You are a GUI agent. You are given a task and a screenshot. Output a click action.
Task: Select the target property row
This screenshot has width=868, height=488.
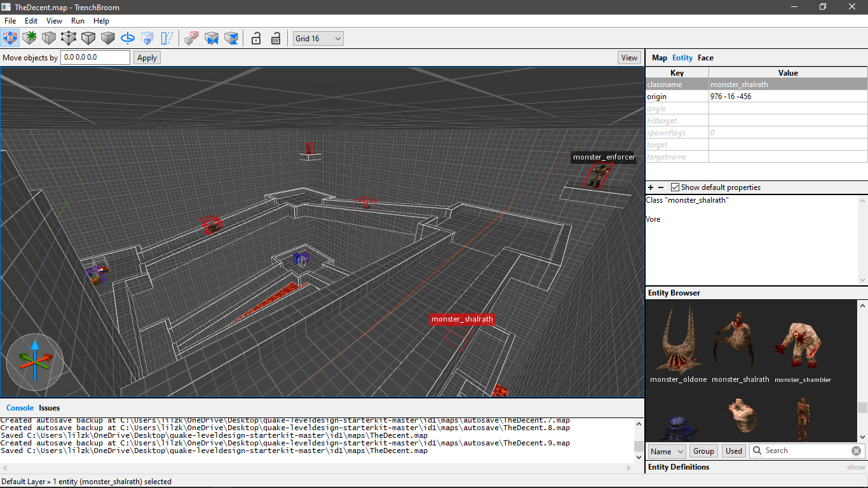click(756, 145)
